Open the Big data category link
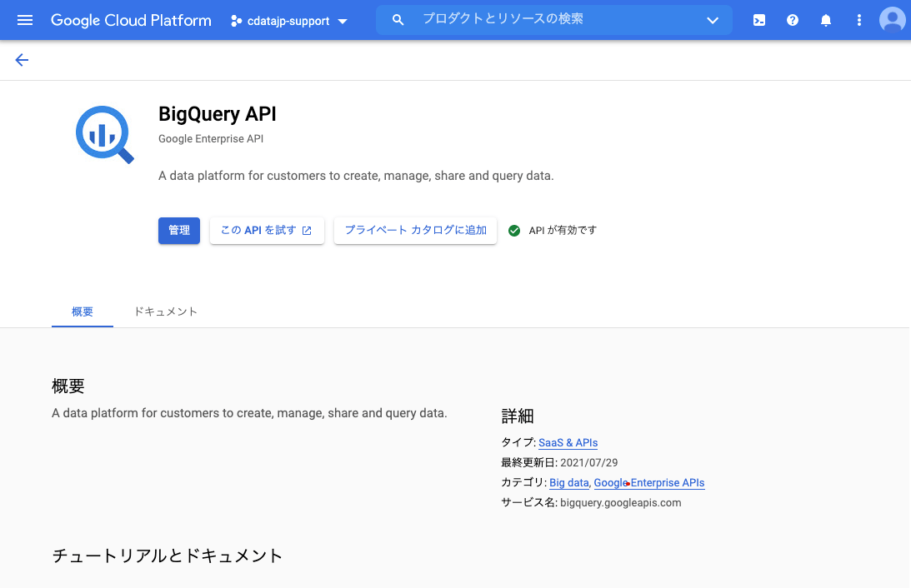Screen dimensions: 911x588 [568, 483]
